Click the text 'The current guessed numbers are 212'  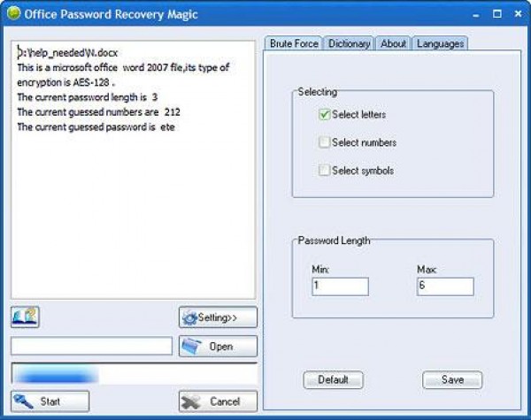click(98, 112)
